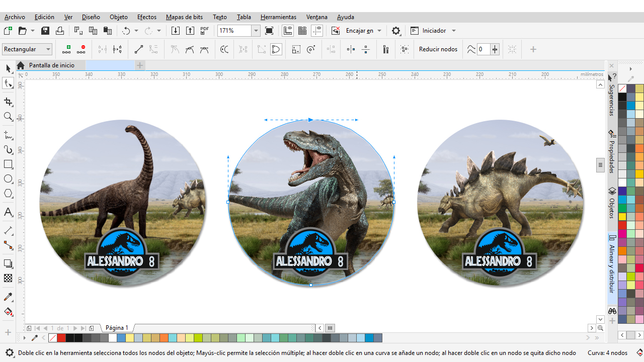644x362 pixels.
Task: Convert to line node icon
Action: pos(139,49)
